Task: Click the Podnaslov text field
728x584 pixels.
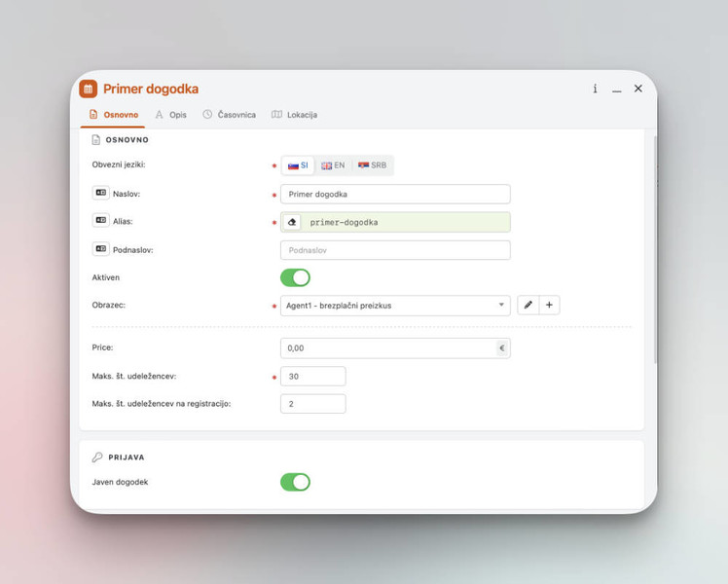Action: pyautogui.click(x=394, y=250)
